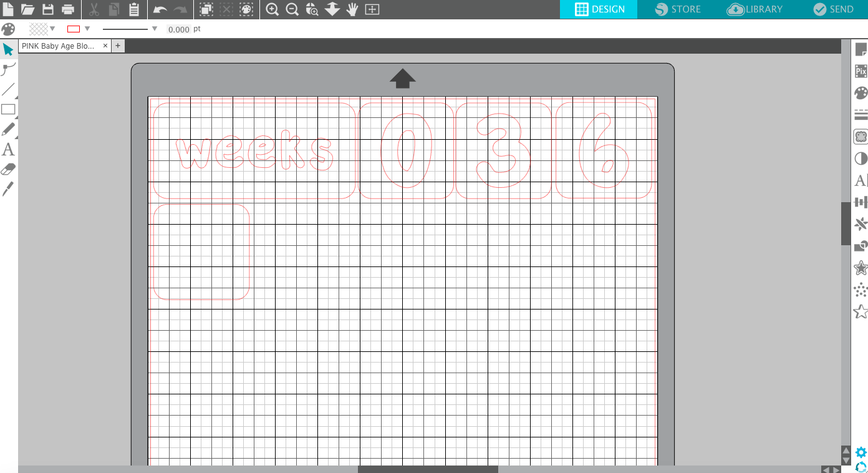Select the Rectangle drawing tool
The width and height of the screenshot is (868, 473).
8,109
